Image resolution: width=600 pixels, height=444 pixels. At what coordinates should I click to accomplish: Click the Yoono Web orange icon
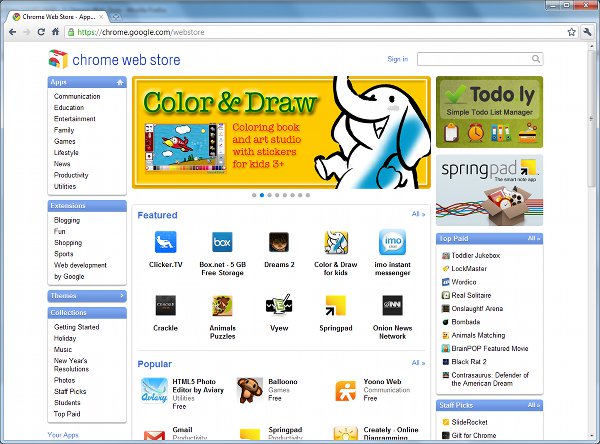(346, 390)
